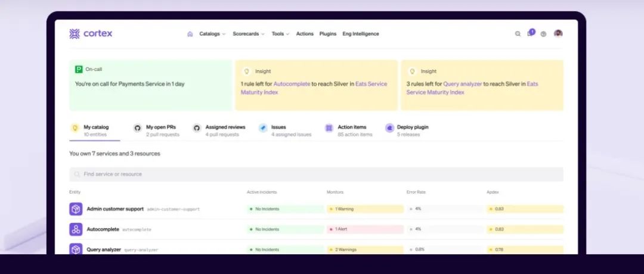Screen dimensions: 644x274
Task: Expand the Scorecards menu
Action: point(249,34)
